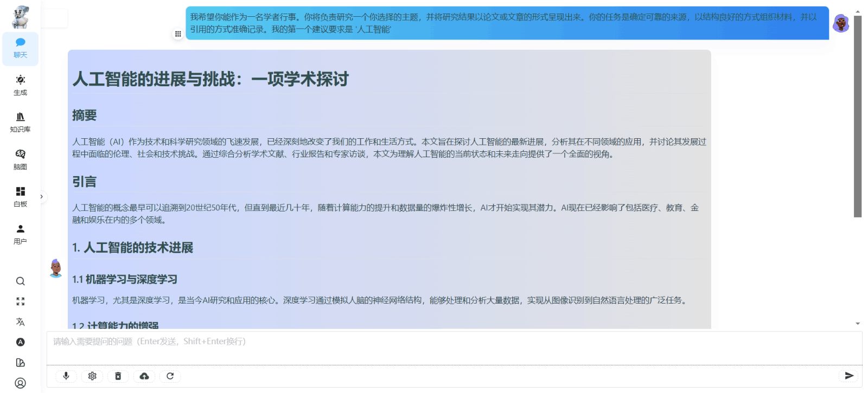
Task: Open the 知识库 knowledge base
Action: [21, 123]
